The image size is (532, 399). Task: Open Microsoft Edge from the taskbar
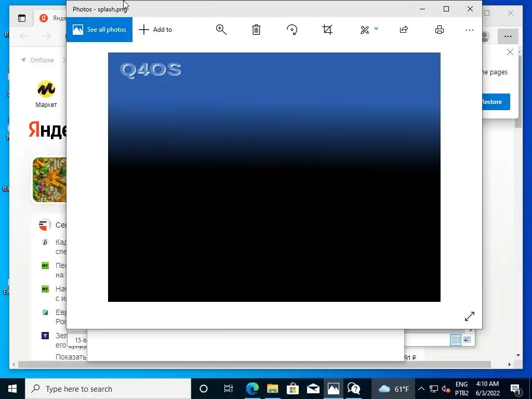point(252,389)
